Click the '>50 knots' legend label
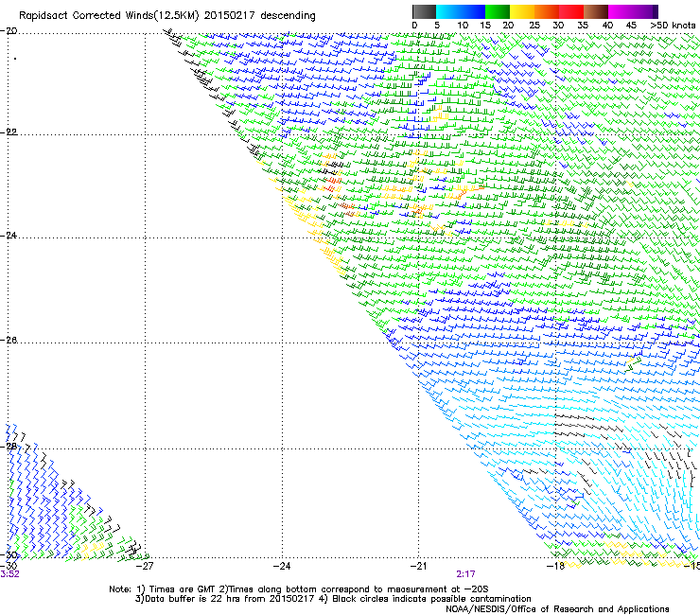Image resolution: width=700 pixels, height=615 pixels. (673, 26)
